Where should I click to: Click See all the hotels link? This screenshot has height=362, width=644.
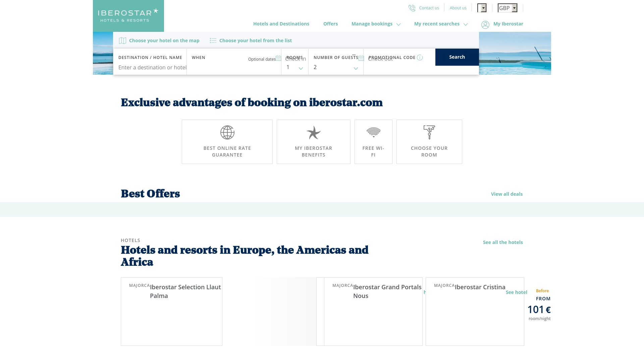point(503,242)
